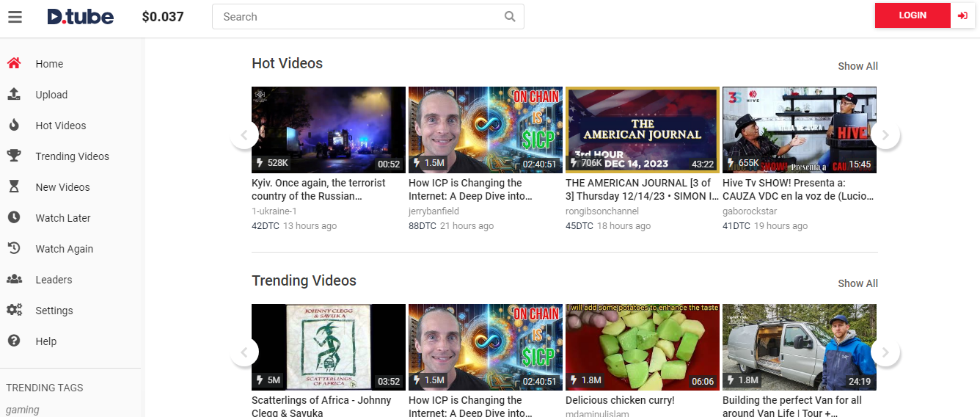Focus the Search input field
Screen dimensions: 980x417
(x=368, y=17)
